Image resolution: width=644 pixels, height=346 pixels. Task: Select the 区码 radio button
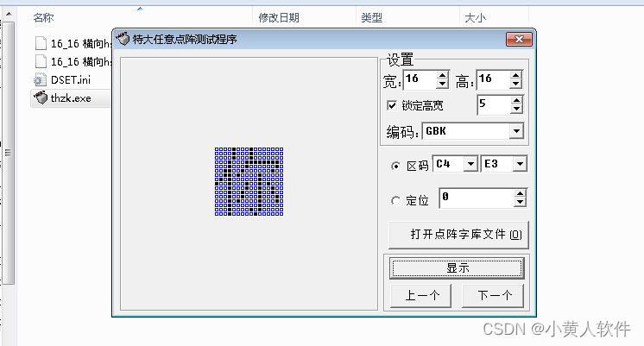tap(395, 166)
